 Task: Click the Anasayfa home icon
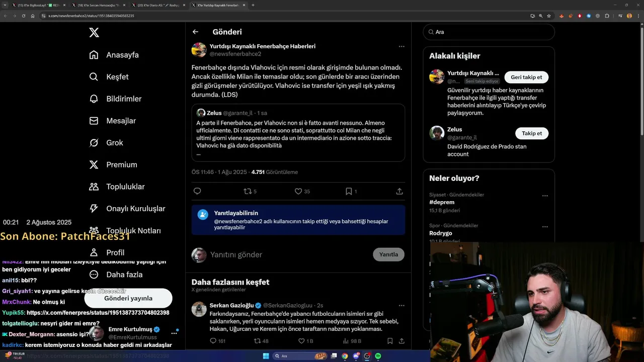(x=94, y=55)
